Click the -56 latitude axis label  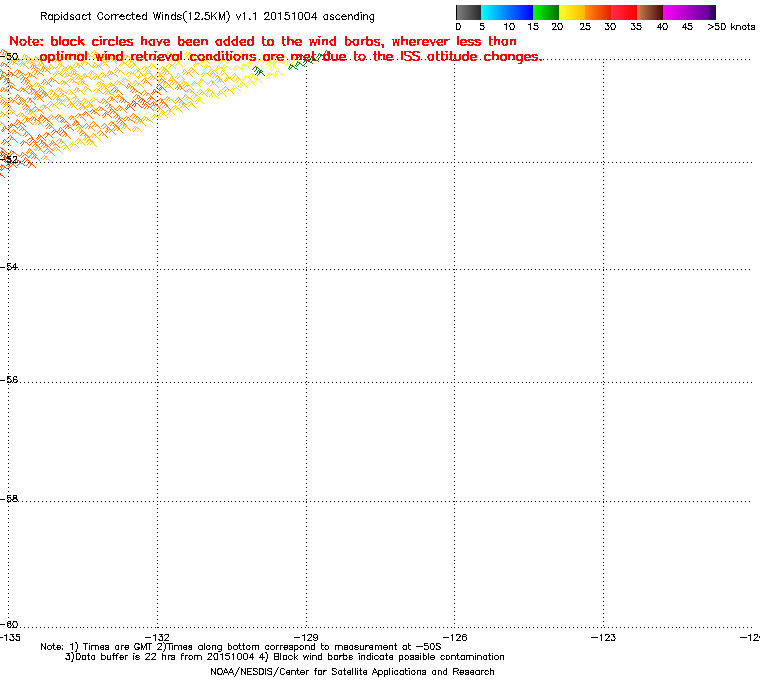(x=9, y=380)
